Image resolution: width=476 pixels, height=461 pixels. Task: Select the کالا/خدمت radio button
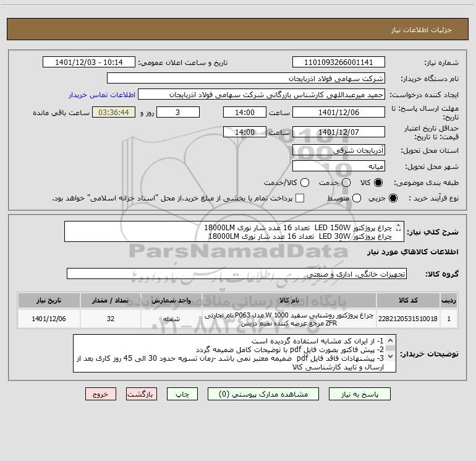tap(305, 183)
